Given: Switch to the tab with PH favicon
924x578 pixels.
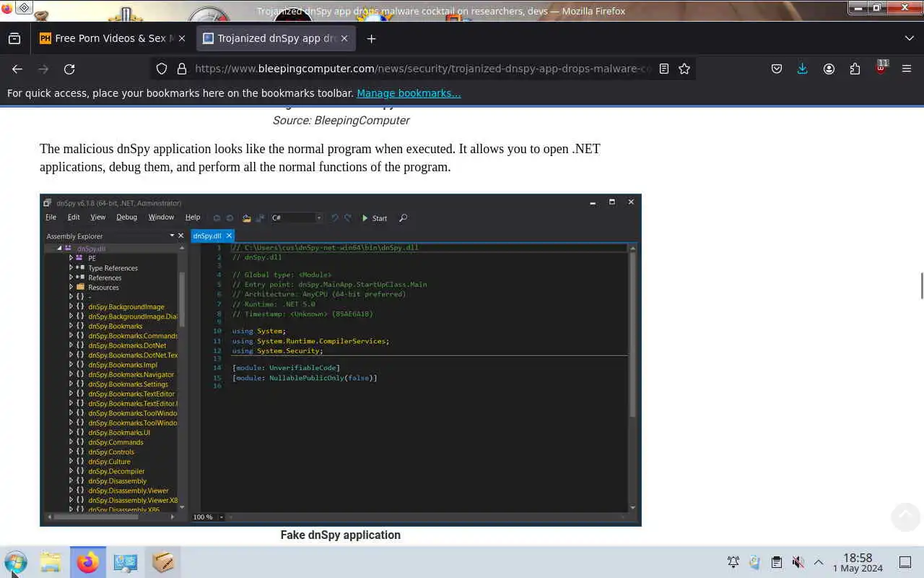Looking at the screenshot, I should tap(113, 39).
